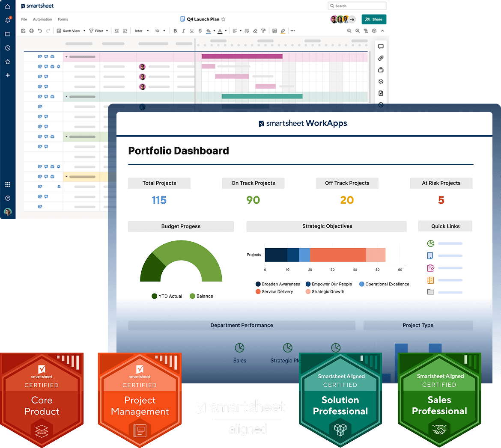Click the Home icon in left sidebar
501x448 pixels.
(8, 6)
